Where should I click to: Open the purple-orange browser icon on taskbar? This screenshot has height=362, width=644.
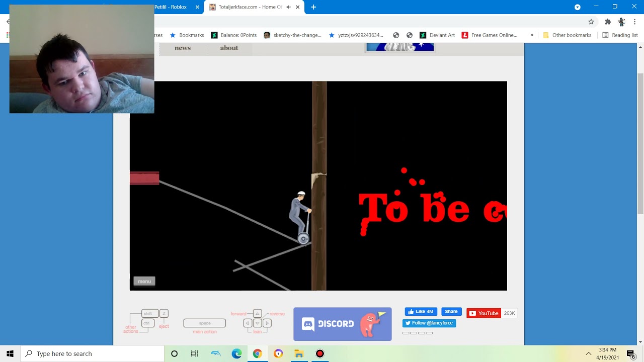(278, 353)
